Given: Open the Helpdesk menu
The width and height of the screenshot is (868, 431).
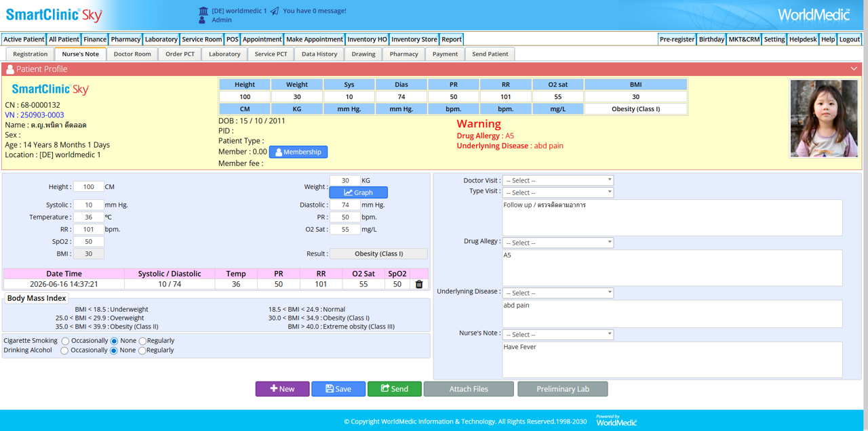Looking at the screenshot, I should click(x=803, y=39).
